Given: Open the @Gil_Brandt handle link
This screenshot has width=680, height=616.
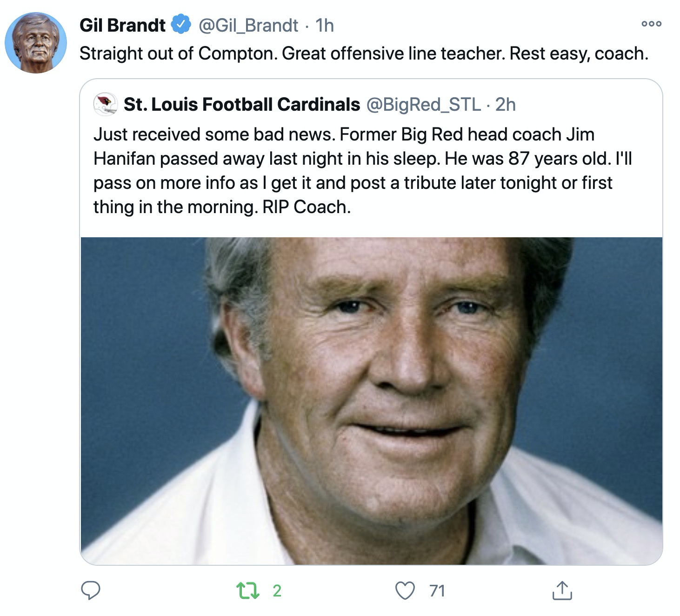Looking at the screenshot, I should click(248, 25).
